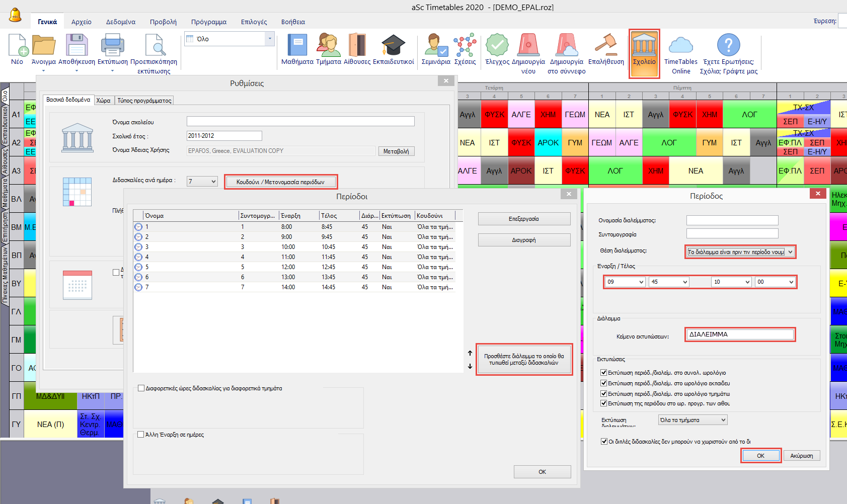
Task: Click the Έλεγχος green checkmark icon
Action: tap(497, 46)
